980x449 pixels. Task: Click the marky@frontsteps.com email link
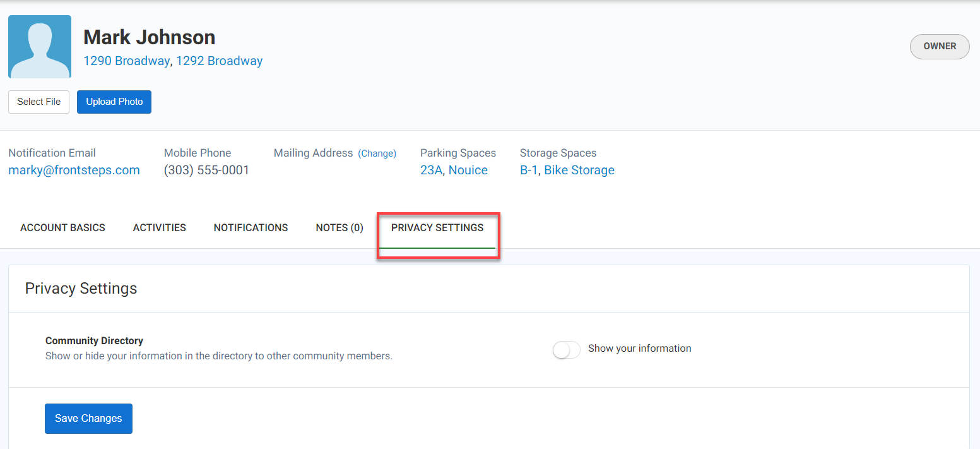pyautogui.click(x=74, y=170)
